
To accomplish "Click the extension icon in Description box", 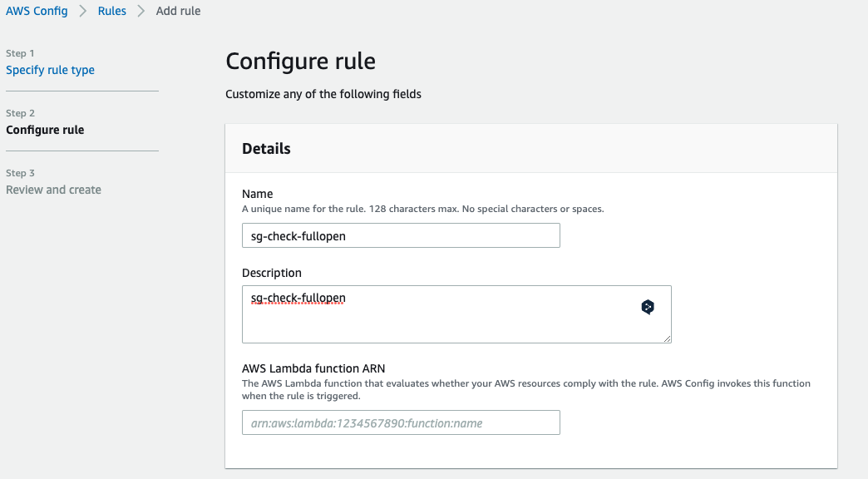I will [x=648, y=307].
